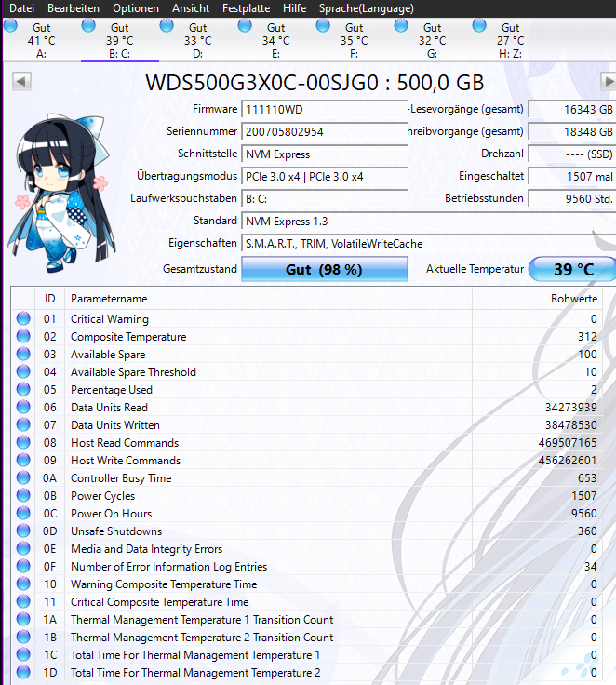This screenshot has width=616, height=685.
Task: Click status orb of row ID 1D
Action: pyautogui.click(x=23, y=672)
